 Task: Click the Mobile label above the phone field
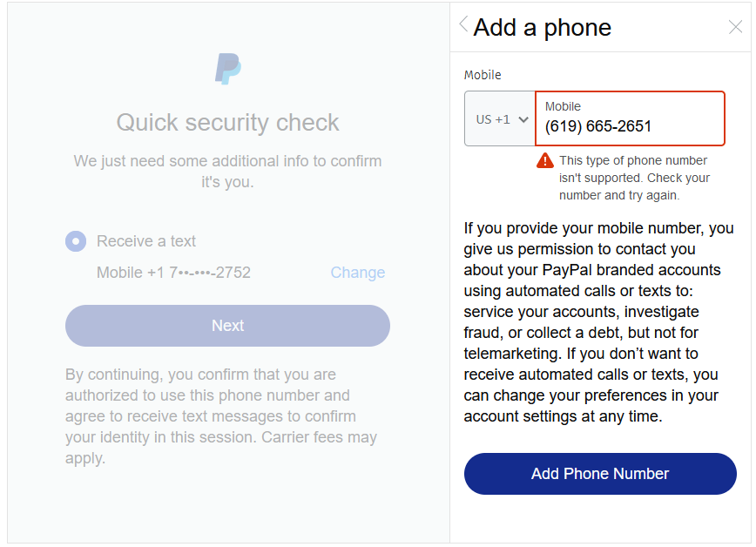(x=483, y=75)
